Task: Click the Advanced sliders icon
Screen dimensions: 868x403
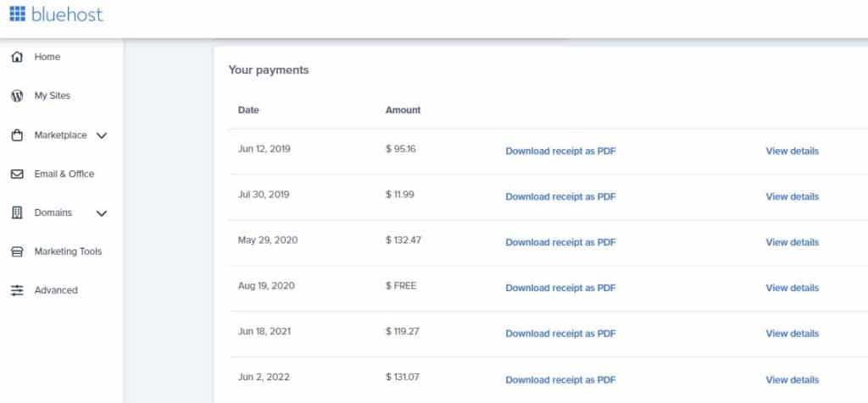Action: click(x=16, y=290)
